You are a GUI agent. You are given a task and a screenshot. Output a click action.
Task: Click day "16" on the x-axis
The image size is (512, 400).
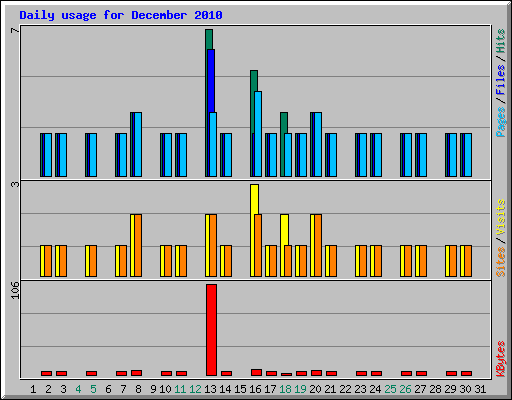tap(255, 389)
